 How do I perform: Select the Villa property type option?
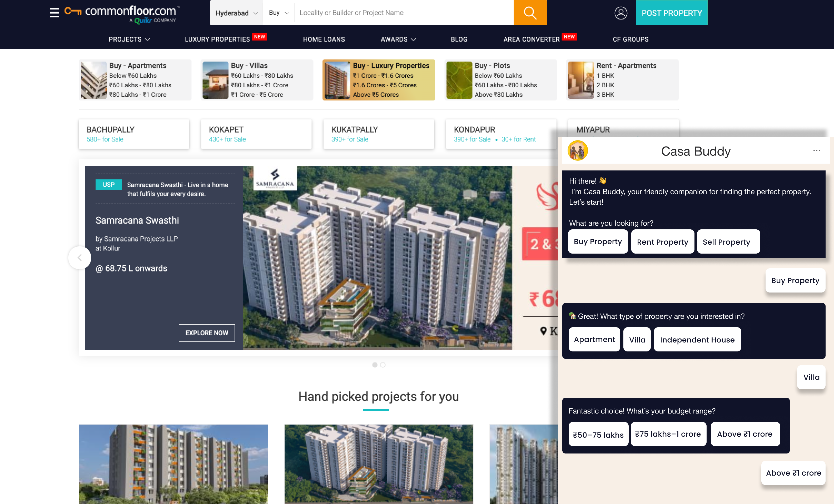[x=636, y=339]
